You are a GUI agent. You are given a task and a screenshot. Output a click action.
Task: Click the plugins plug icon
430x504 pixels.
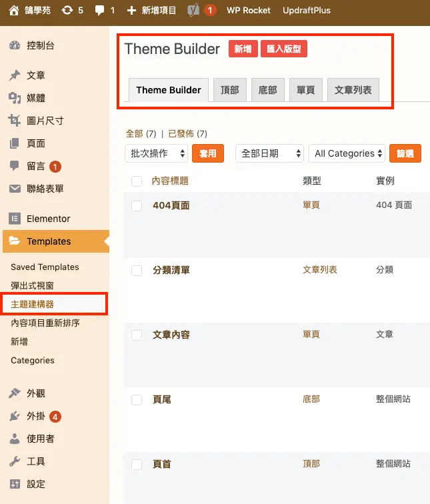click(15, 416)
